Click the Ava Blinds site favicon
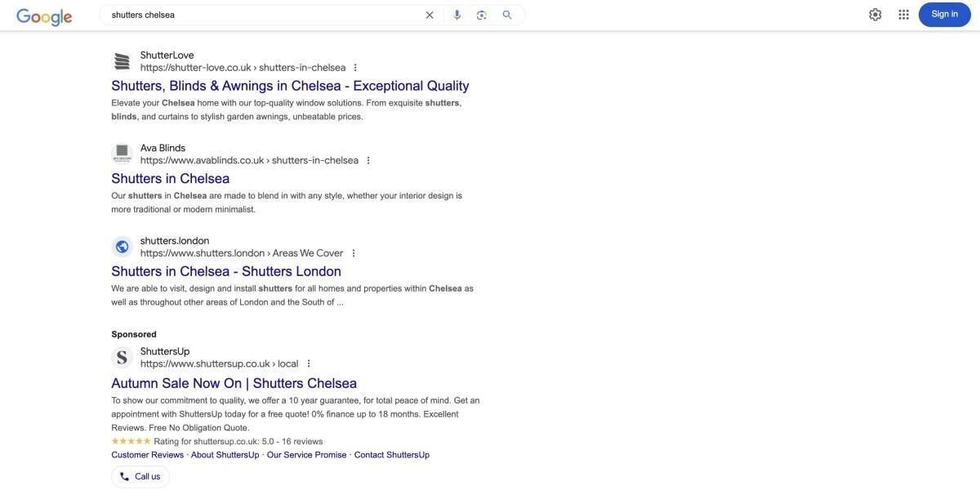 click(122, 154)
